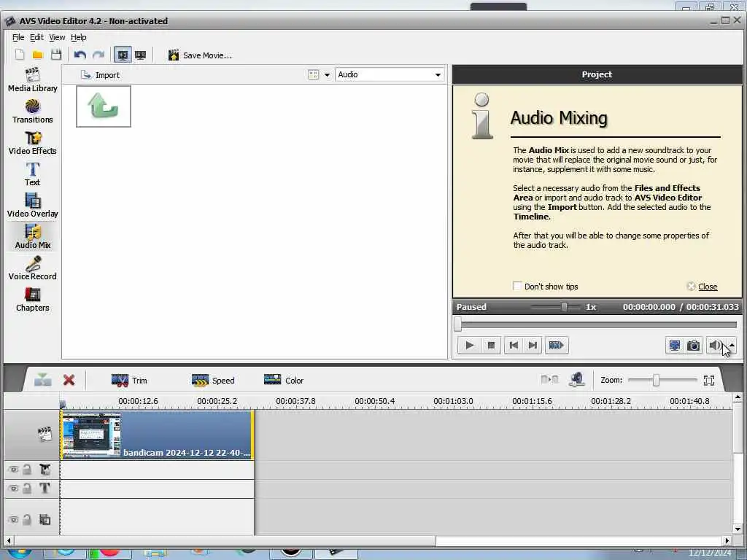Image resolution: width=747 pixels, height=560 pixels.
Task: Click the Color button
Action: [x=284, y=381]
